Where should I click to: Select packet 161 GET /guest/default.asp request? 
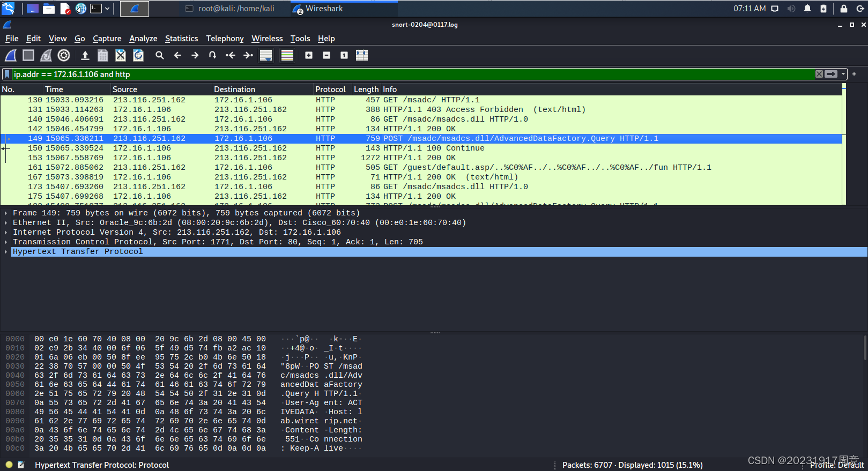tap(421, 167)
